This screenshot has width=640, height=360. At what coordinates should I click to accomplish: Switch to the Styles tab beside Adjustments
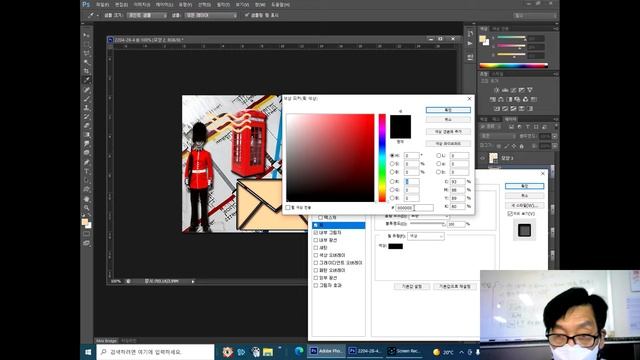(x=497, y=74)
